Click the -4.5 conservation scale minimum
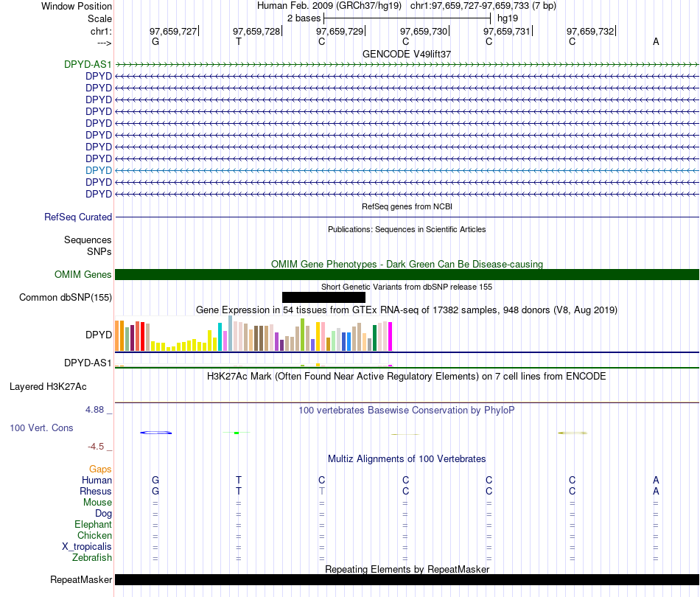 coord(96,447)
